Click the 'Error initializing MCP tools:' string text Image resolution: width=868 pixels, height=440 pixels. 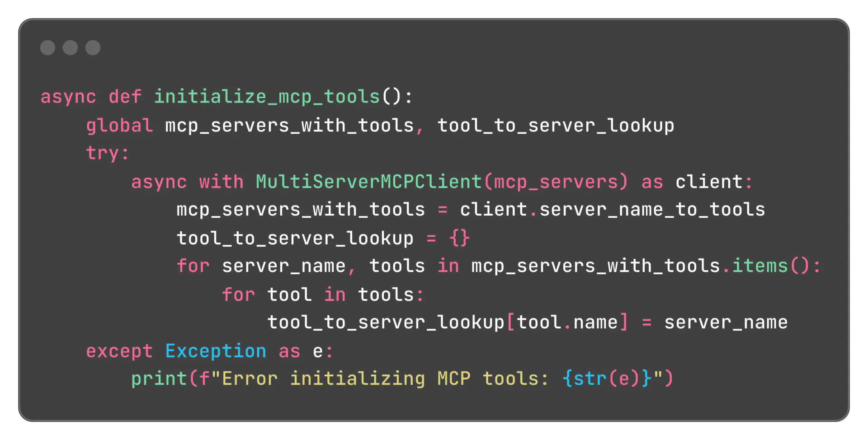pyautogui.click(x=385, y=379)
